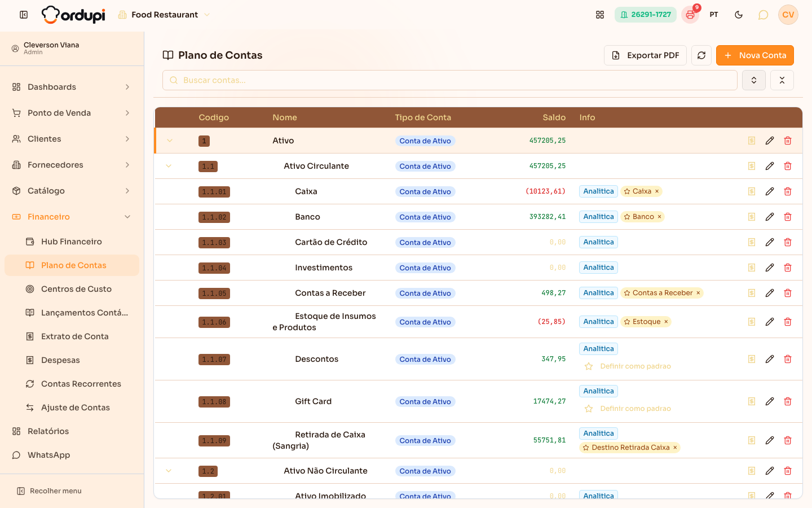Remove the Banco default tag
This screenshot has height=508, width=812.
pyautogui.click(x=659, y=217)
